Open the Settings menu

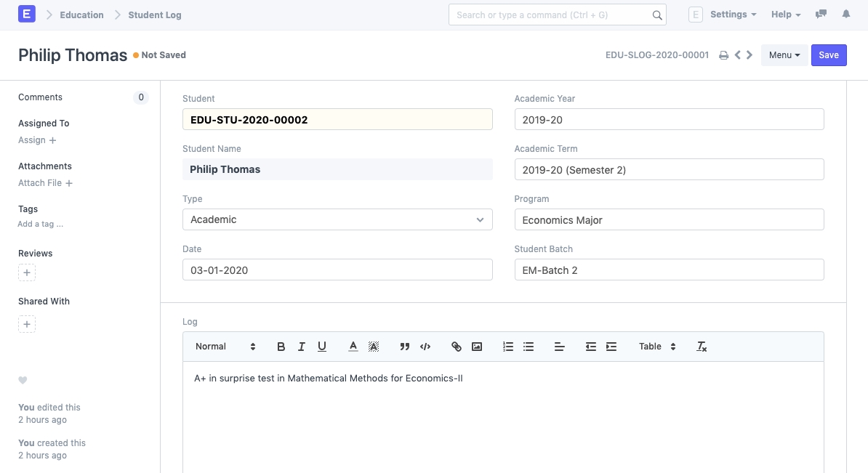coord(733,15)
